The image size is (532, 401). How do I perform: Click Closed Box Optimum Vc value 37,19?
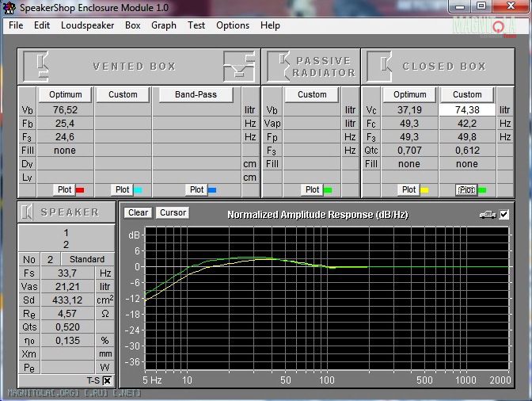tap(409, 110)
